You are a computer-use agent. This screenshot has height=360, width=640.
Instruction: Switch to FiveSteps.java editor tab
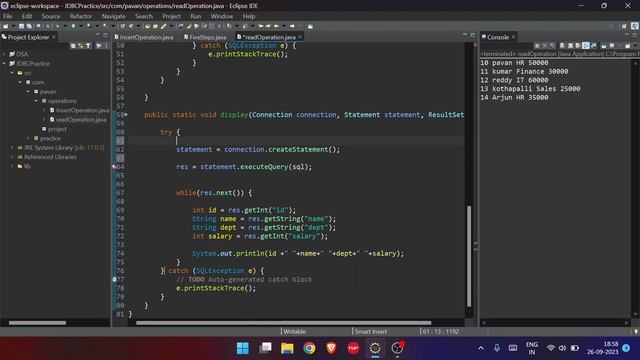[x=205, y=37]
